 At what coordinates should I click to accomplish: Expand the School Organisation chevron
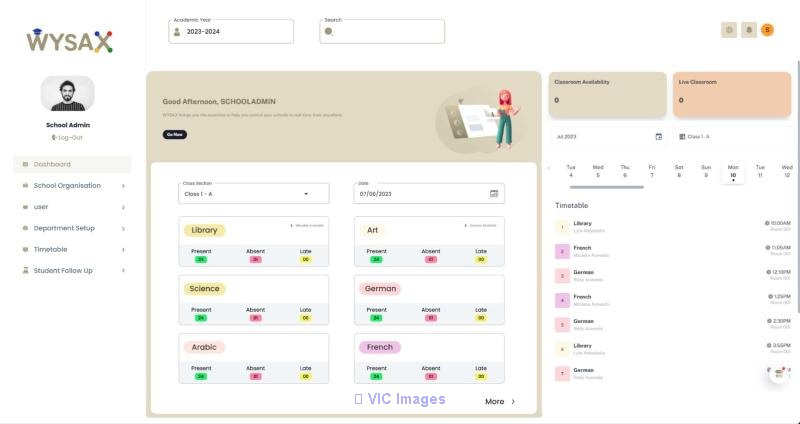click(x=123, y=186)
